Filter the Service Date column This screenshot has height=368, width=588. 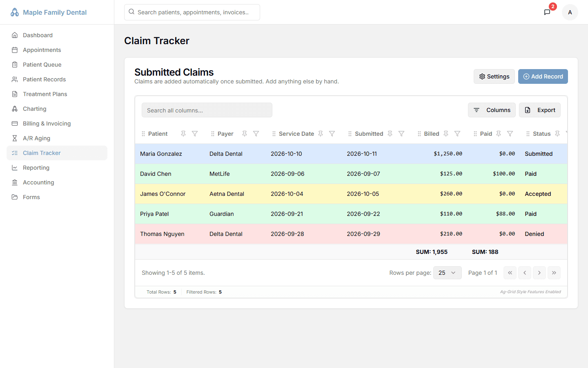click(332, 134)
